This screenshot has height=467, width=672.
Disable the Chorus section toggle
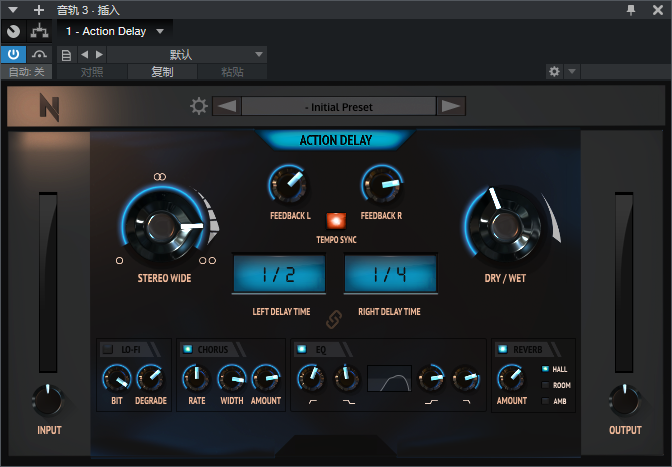pos(187,349)
